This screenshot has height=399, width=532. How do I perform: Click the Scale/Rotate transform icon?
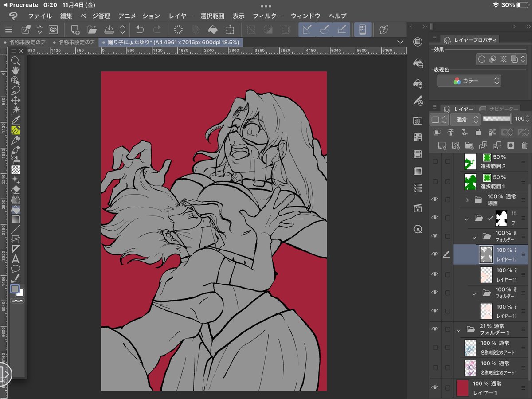(230, 30)
